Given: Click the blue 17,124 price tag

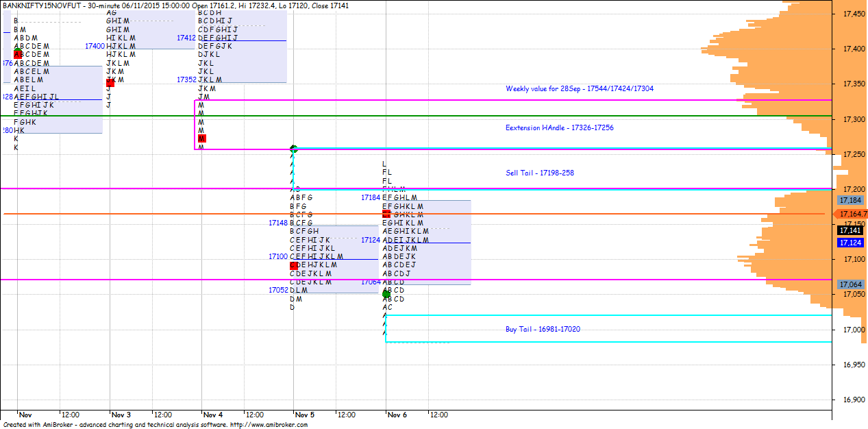Looking at the screenshot, I should tap(850, 243).
